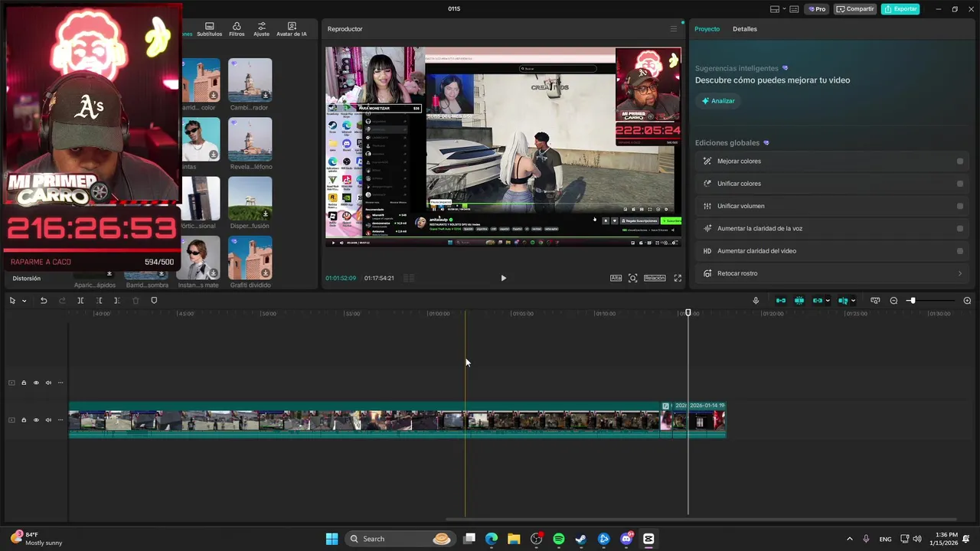
Task: Lock the main video track
Action: (x=24, y=420)
